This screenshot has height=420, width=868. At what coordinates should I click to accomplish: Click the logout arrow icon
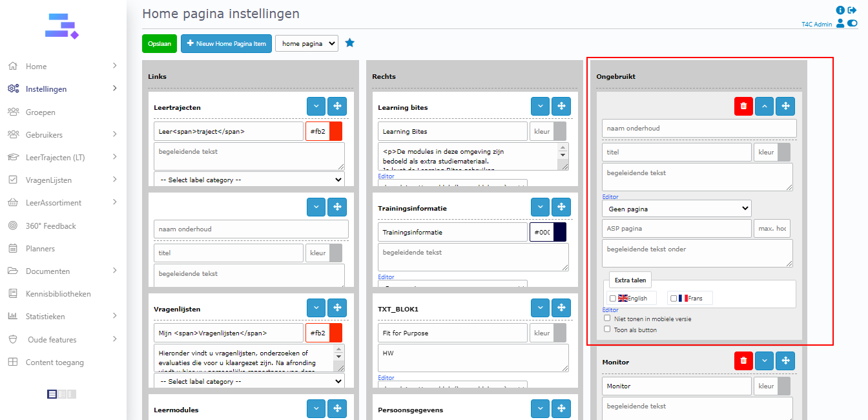pos(852,10)
